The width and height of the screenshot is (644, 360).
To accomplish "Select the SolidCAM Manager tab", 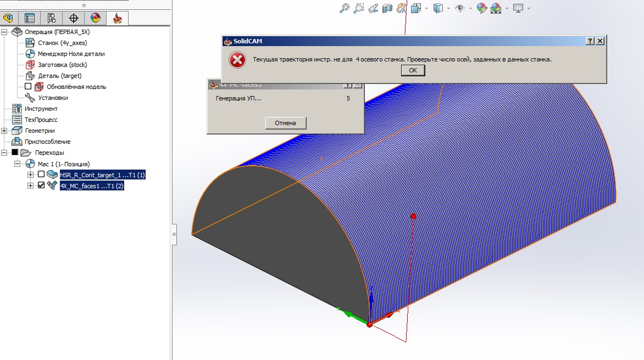I will coord(118,18).
